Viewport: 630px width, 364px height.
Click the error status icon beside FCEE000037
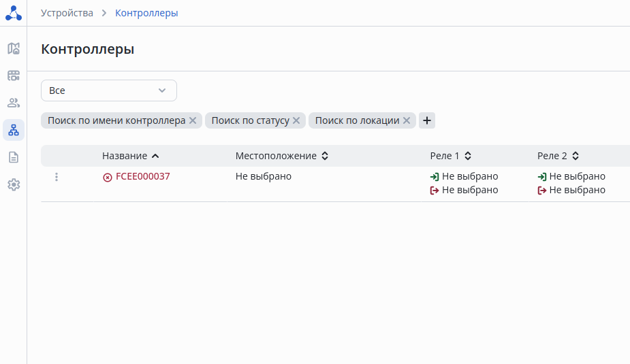coord(108,177)
